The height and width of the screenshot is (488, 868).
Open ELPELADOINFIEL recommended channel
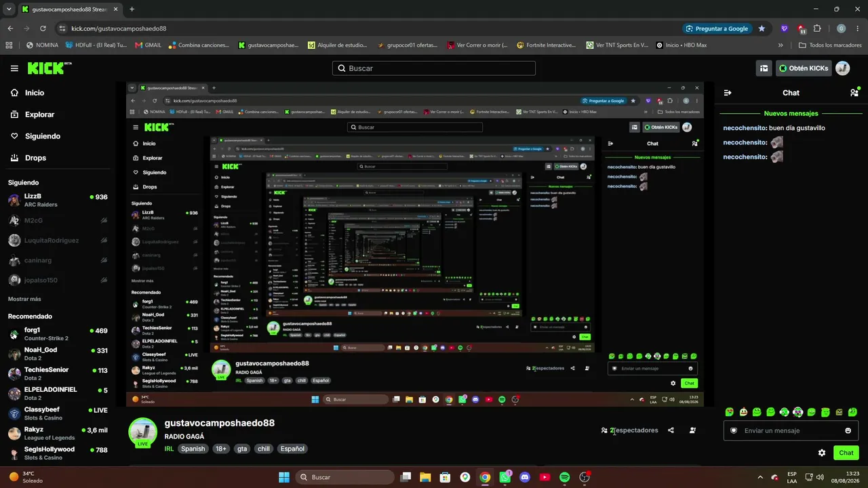[x=58, y=394]
